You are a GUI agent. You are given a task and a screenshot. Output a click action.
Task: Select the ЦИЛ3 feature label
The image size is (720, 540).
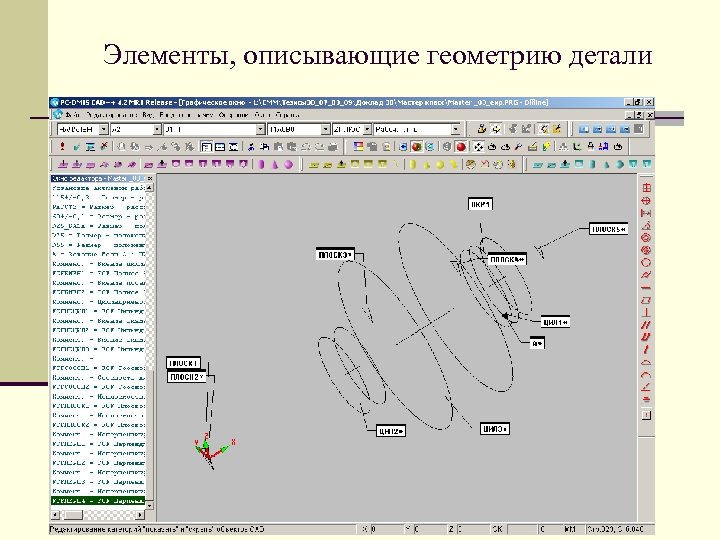tap(495, 429)
